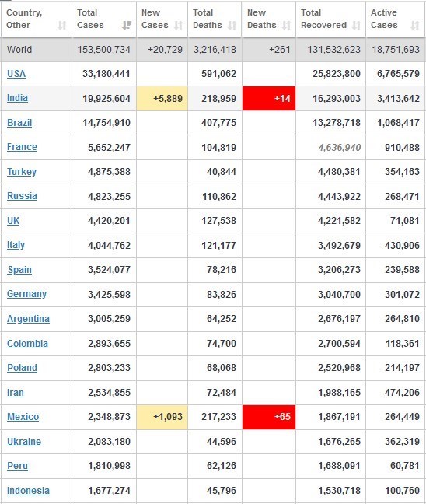Sort by Country column arrow icon
The image size is (426, 504).
coord(62,25)
